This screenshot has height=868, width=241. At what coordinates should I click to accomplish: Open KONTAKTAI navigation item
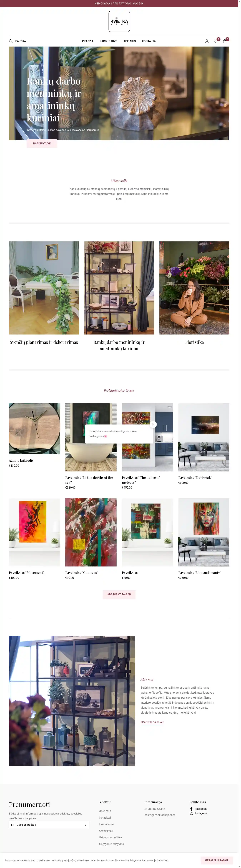point(149,41)
